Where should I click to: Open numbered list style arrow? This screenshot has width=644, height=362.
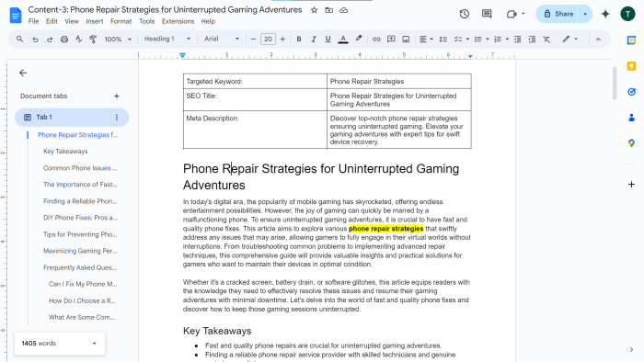pyautogui.click(x=507, y=39)
